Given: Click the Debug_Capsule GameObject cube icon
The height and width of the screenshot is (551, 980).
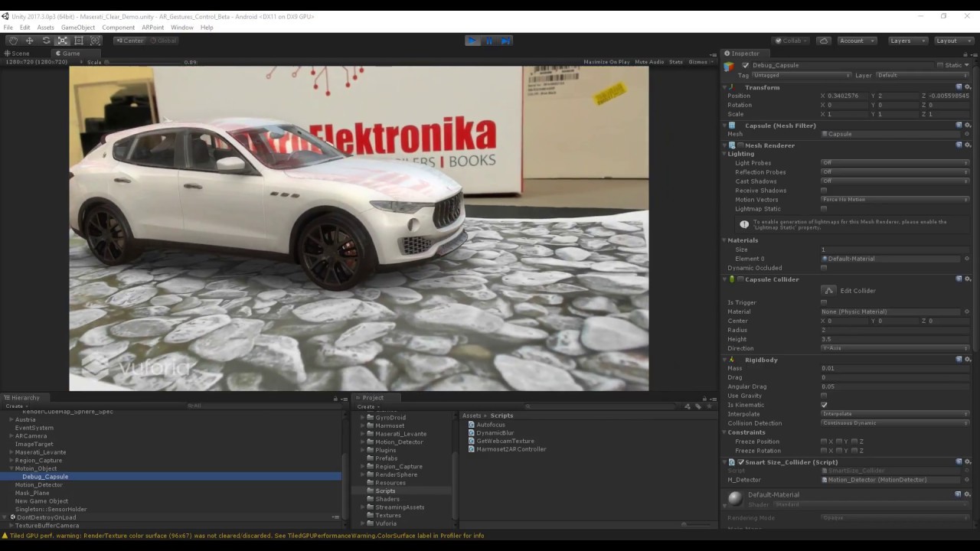Looking at the screenshot, I should click(730, 67).
